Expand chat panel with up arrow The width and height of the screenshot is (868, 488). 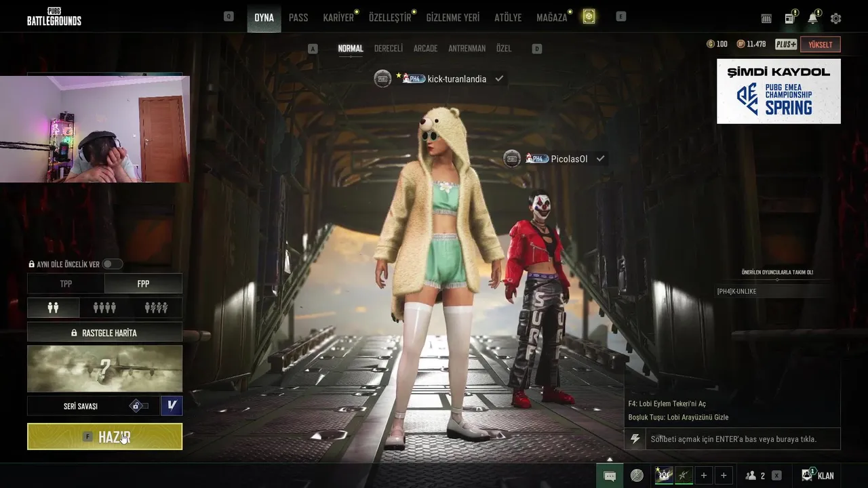610,460
